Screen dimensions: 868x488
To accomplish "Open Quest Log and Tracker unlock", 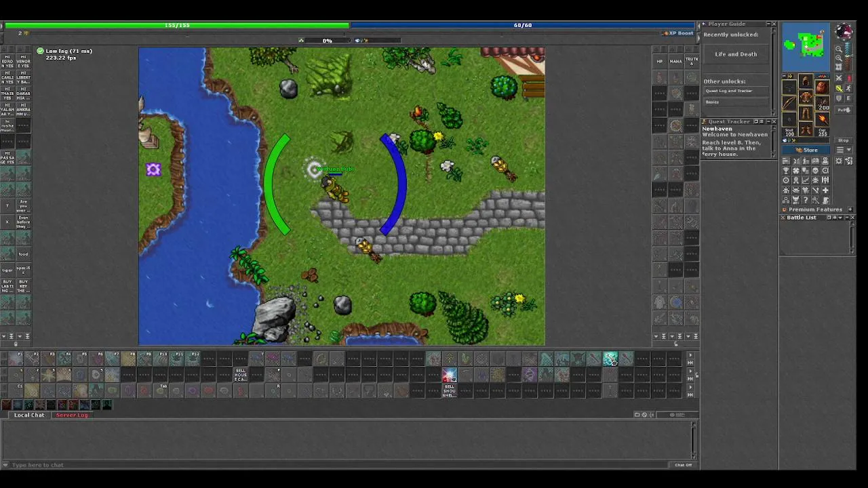I will [736, 91].
